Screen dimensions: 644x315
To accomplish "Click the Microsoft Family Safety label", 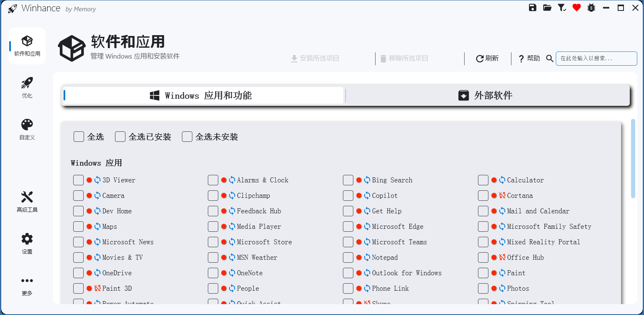I will pyautogui.click(x=549, y=227).
